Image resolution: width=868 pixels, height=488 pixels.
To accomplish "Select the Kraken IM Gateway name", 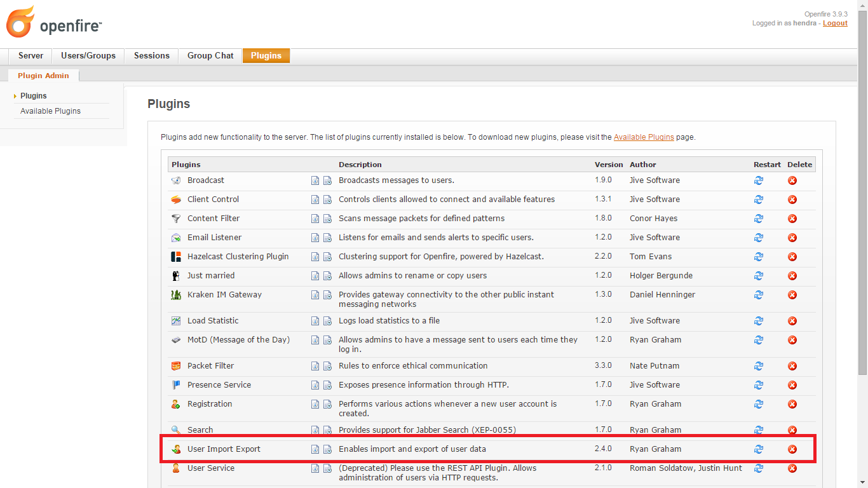I will (x=224, y=295).
